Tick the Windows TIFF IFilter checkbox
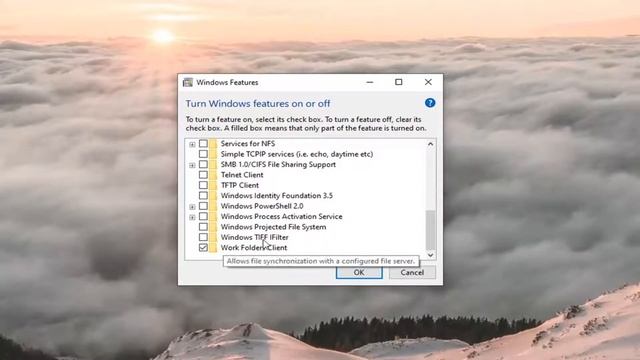The width and height of the screenshot is (640, 360). pyautogui.click(x=203, y=237)
